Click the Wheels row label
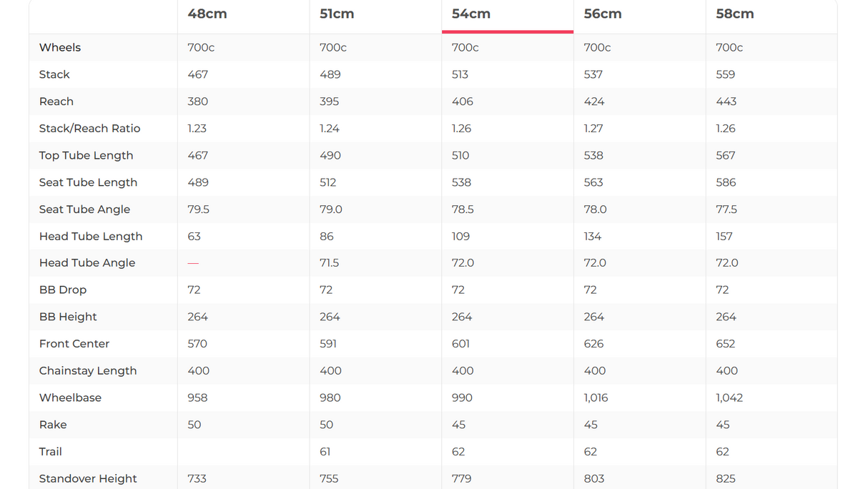This screenshot has height=489, width=868. click(x=60, y=48)
